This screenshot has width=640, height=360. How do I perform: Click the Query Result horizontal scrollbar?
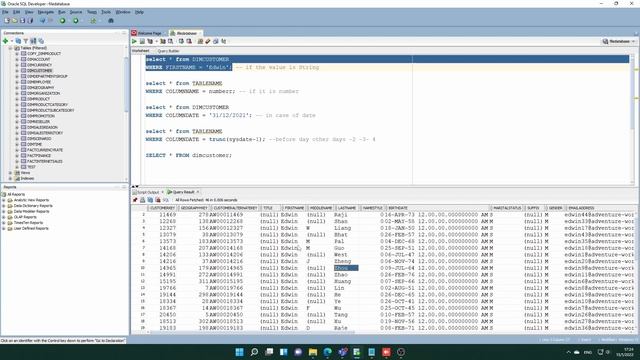click(252, 333)
